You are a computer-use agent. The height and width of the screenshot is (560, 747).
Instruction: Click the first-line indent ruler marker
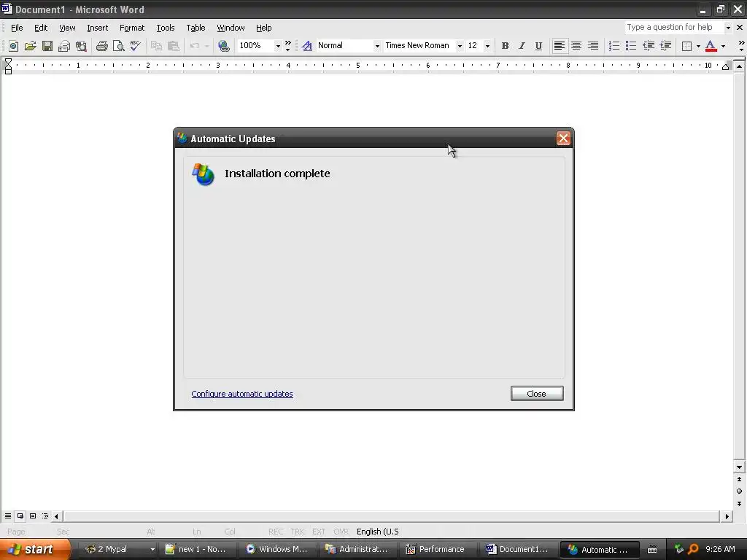coord(8,61)
